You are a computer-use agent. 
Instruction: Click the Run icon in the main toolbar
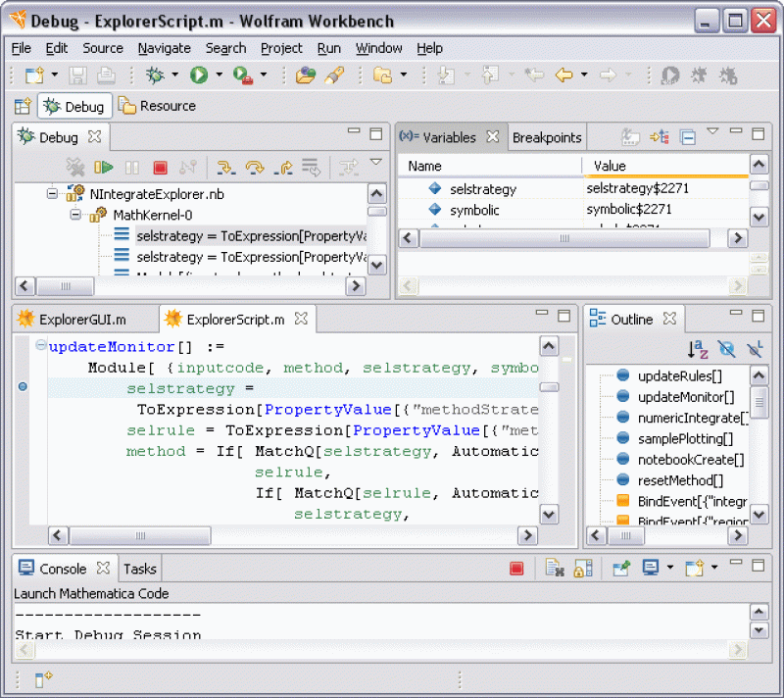coord(198,74)
